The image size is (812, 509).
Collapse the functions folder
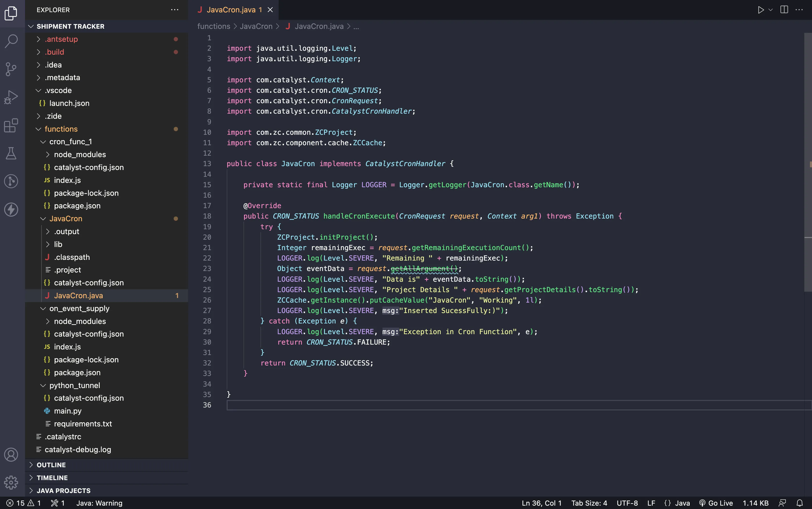click(107, 129)
